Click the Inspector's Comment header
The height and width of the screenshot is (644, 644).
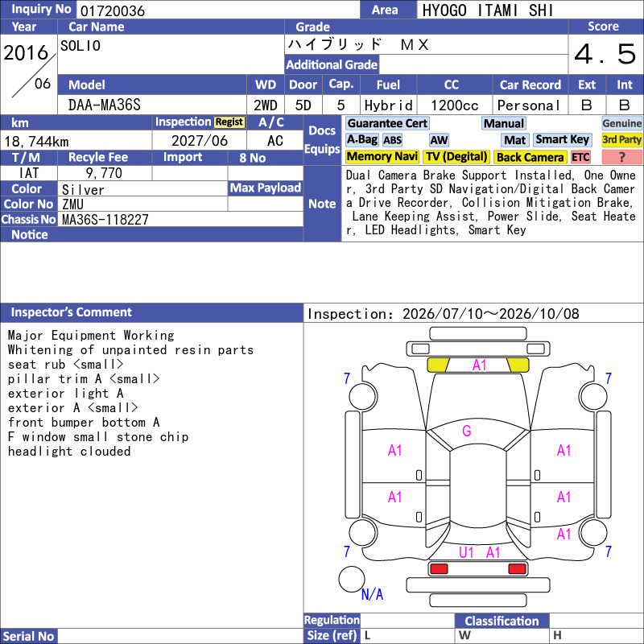click(x=72, y=312)
